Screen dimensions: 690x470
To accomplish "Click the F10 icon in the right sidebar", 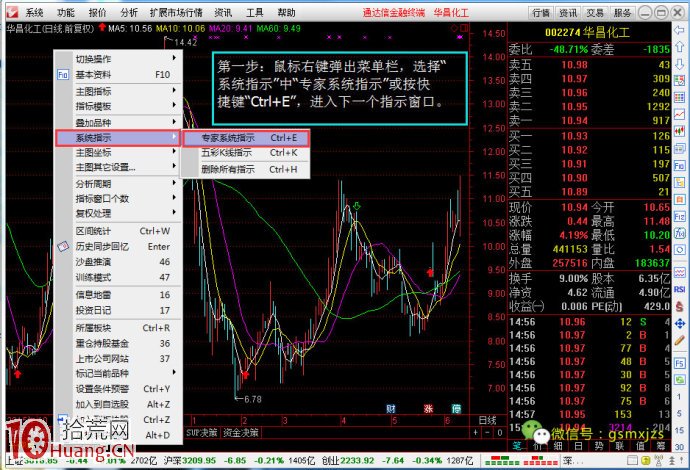I will tap(679, 165).
